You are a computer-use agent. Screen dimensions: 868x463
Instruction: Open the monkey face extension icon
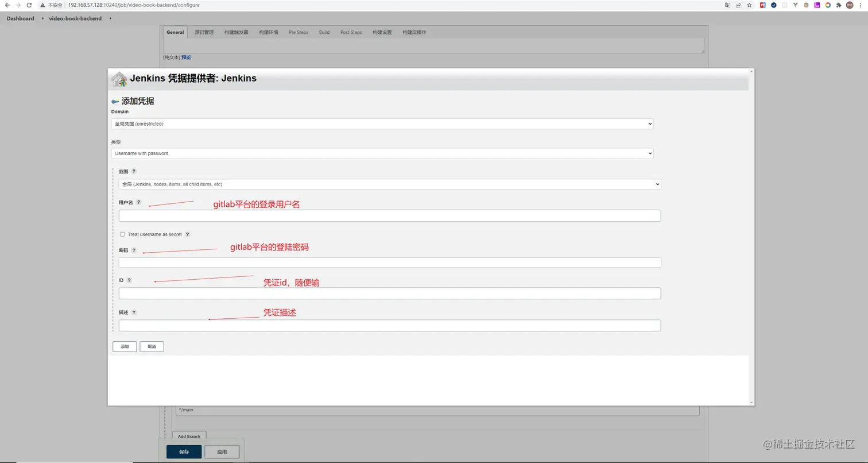[x=806, y=5]
